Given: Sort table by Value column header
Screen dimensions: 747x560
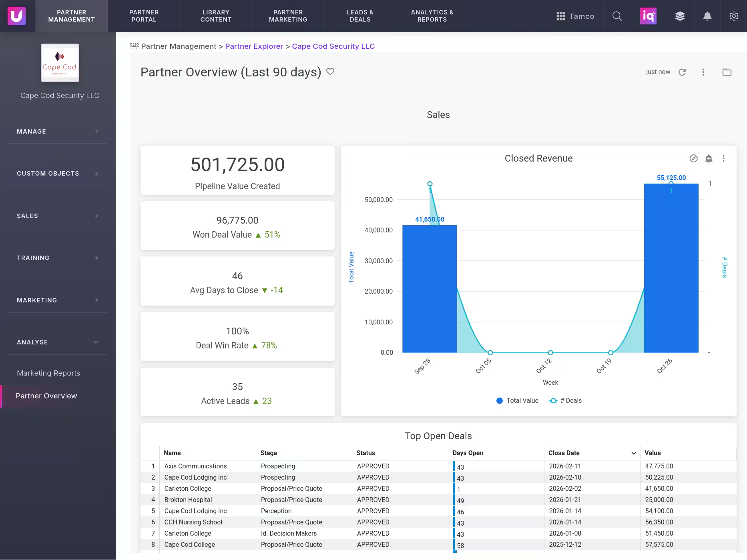Looking at the screenshot, I should (x=653, y=453).
